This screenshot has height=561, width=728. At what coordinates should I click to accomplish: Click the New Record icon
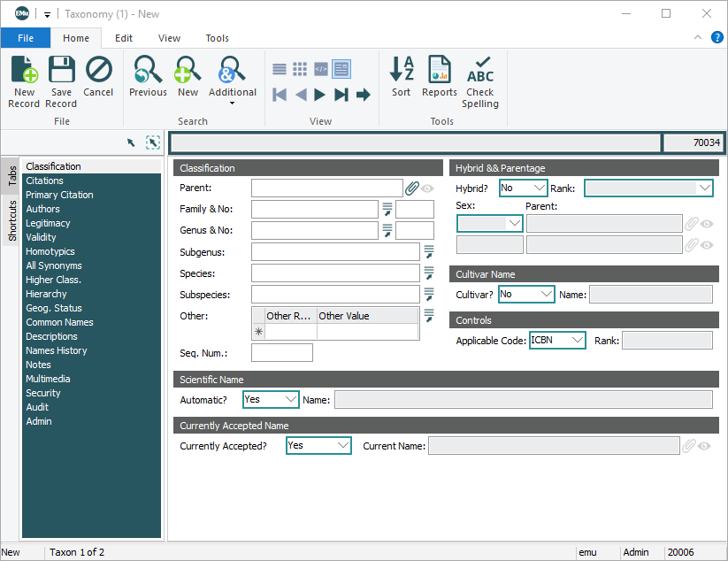point(24,71)
